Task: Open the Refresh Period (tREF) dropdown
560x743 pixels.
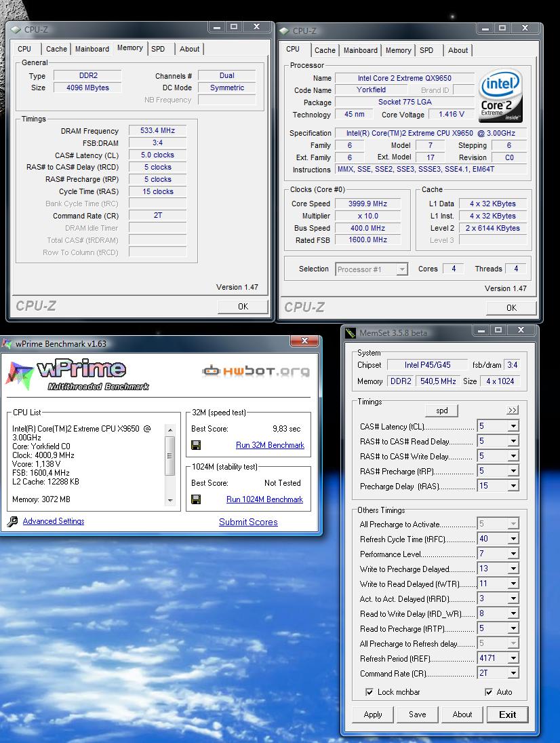Action: coord(513,658)
